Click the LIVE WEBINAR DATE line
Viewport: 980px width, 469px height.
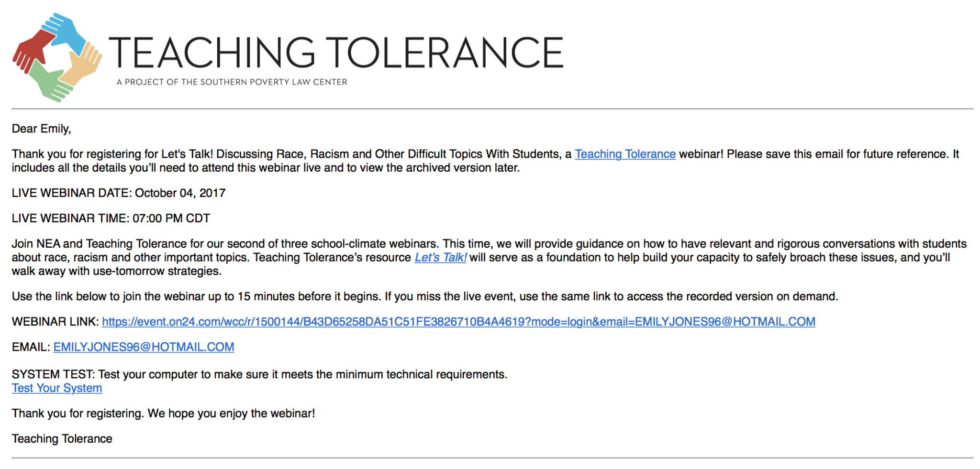118,193
